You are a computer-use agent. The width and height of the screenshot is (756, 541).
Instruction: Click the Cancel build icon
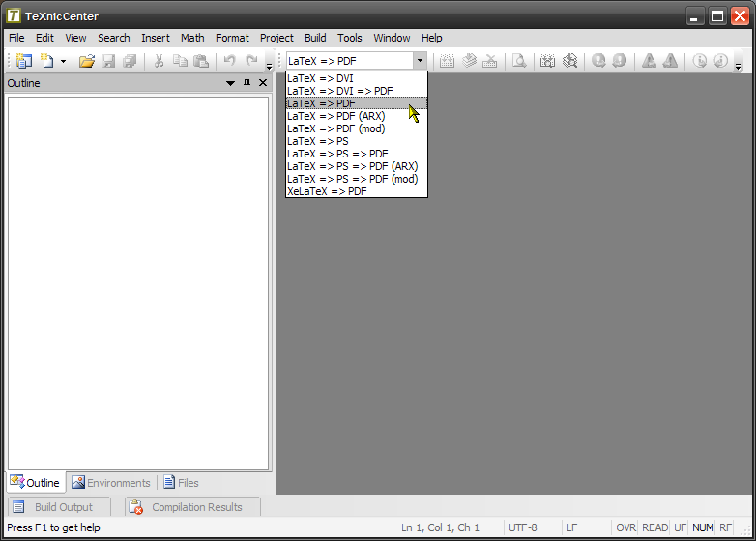point(490,61)
